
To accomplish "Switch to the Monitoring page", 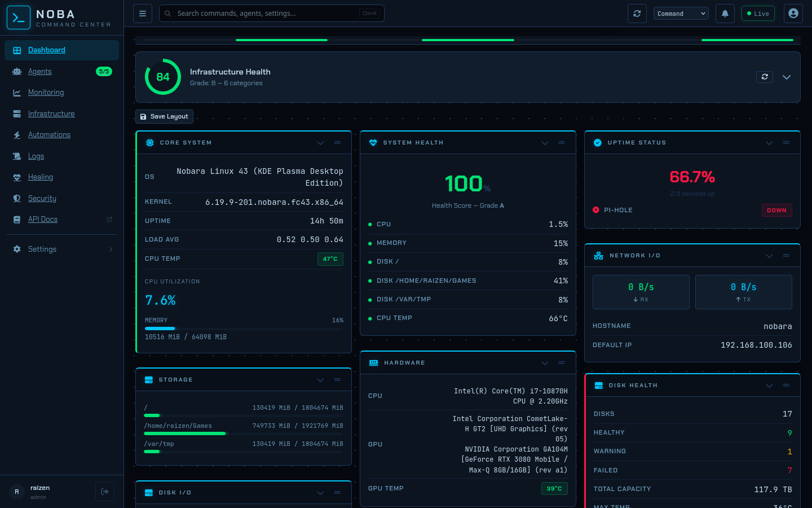I will (46, 92).
